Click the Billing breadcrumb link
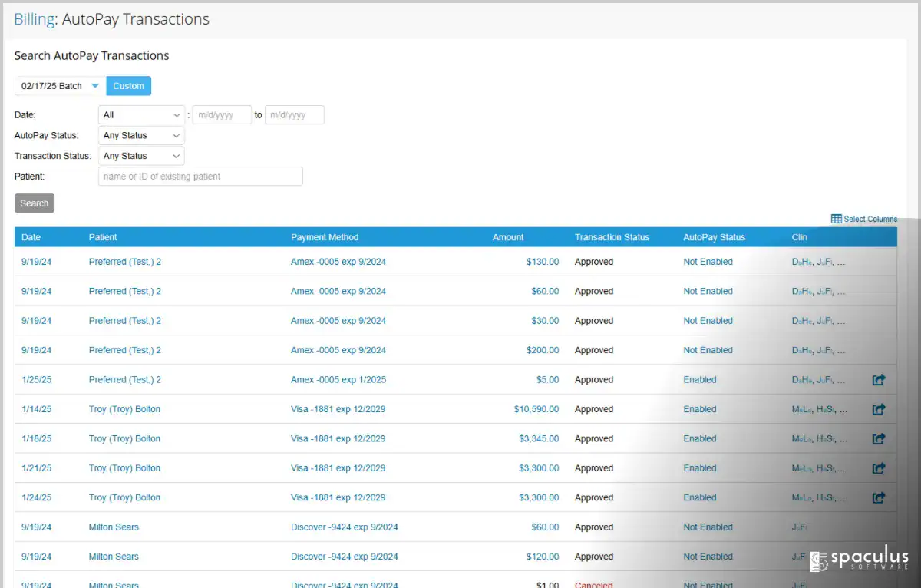This screenshot has width=921, height=588. (x=35, y=20)
